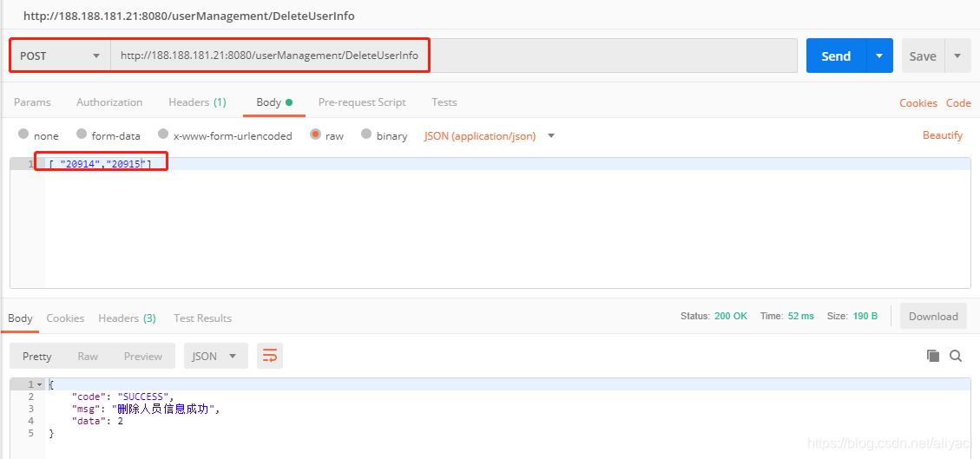Switch to the Params tab
Screen dimensions: 980x459
click(x=32, y=102)
